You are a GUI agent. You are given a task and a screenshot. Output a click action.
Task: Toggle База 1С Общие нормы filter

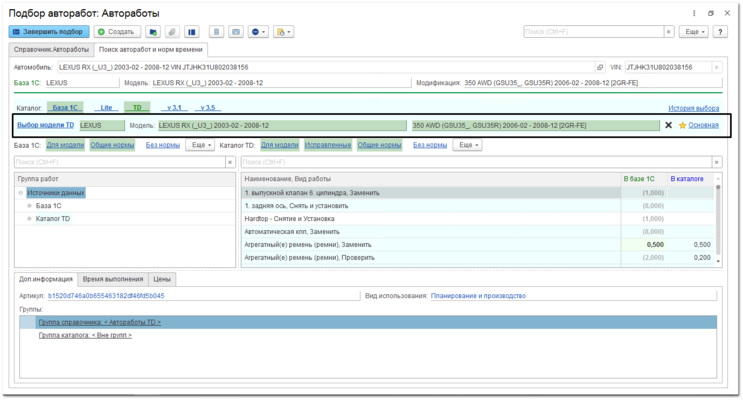112,145
